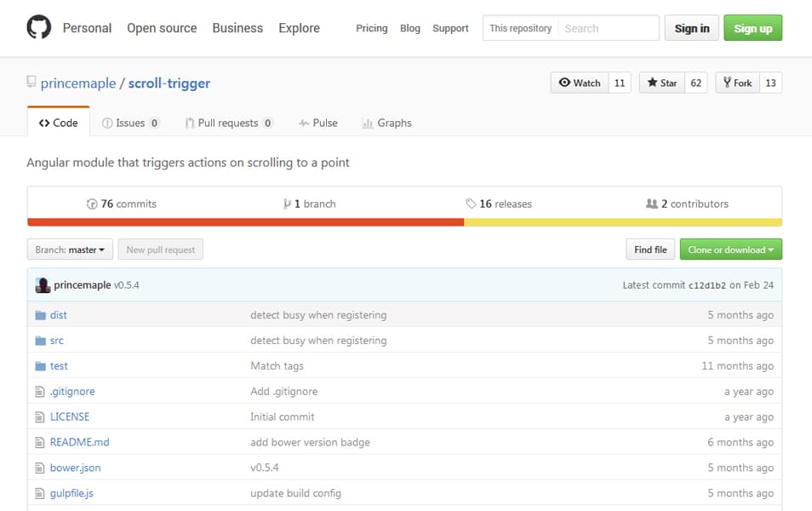Open the gulpfile.js file
This screenshot has height=511, width=812.
tap(71, 493)
